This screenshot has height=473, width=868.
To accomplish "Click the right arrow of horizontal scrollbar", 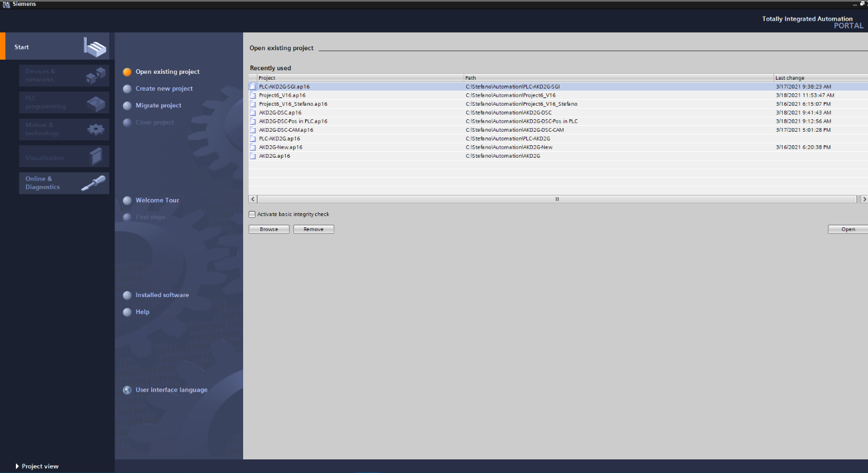I will [864, 200].
